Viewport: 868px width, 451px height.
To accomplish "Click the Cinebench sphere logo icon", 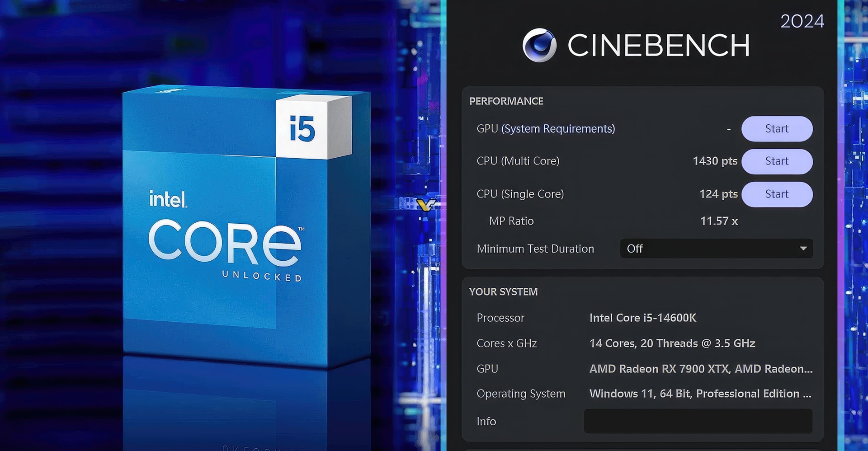I will [539, 45].
